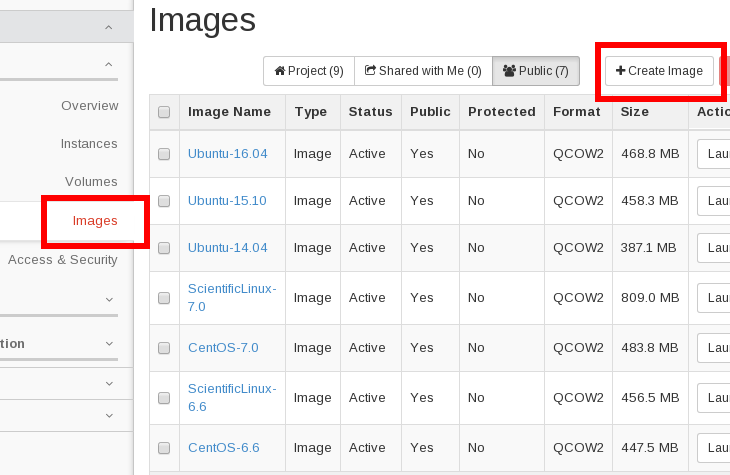Check the box for Ubuntu-16.04 row

tap(164, 154)
